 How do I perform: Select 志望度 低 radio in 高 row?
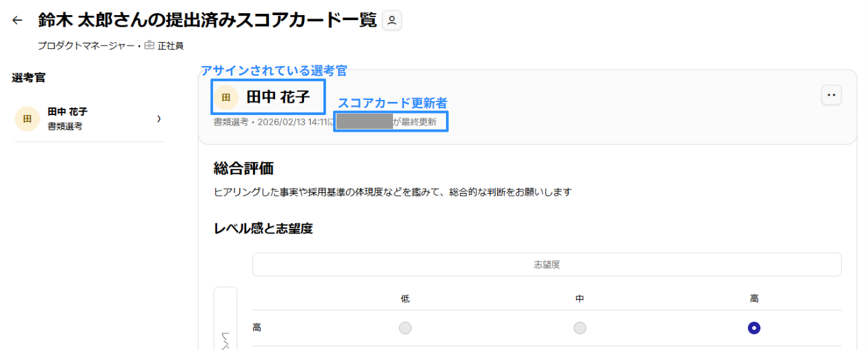pos(405,328)
